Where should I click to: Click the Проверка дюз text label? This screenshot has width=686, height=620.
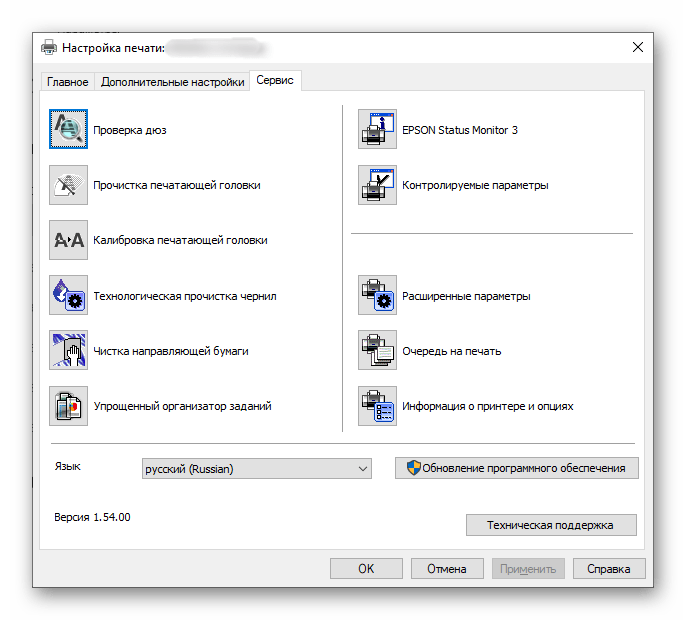coord(130,130)
